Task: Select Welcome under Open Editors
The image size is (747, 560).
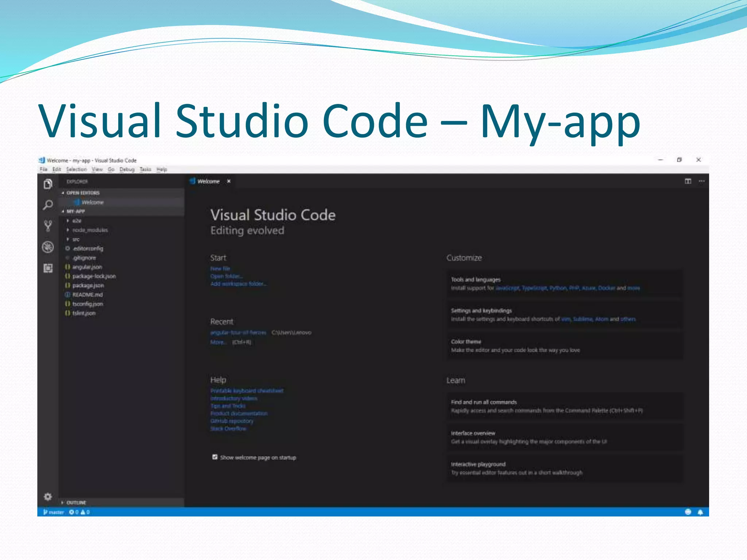Action: click(122, 202)
